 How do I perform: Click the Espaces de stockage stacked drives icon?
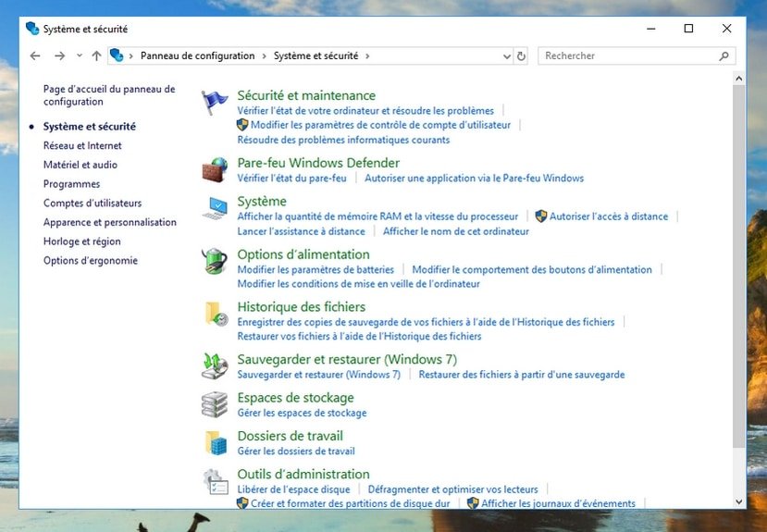[x=215, y=404]
